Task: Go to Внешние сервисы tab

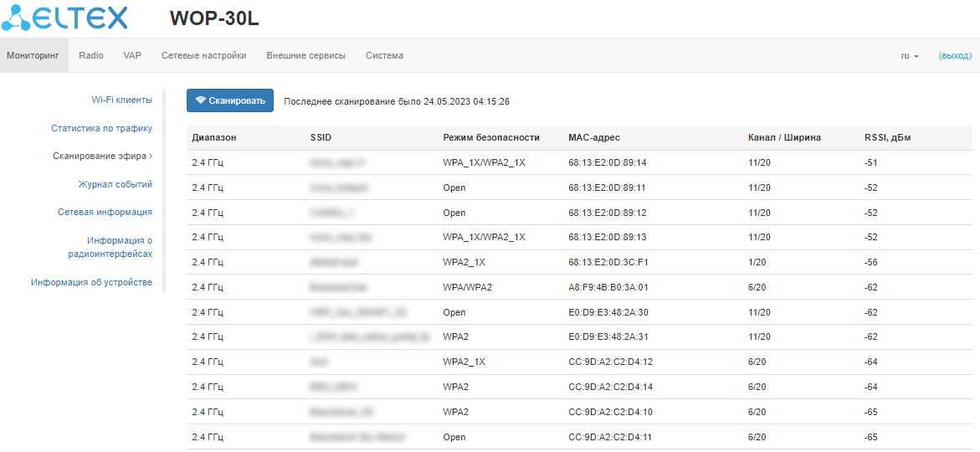Action: 305,55
